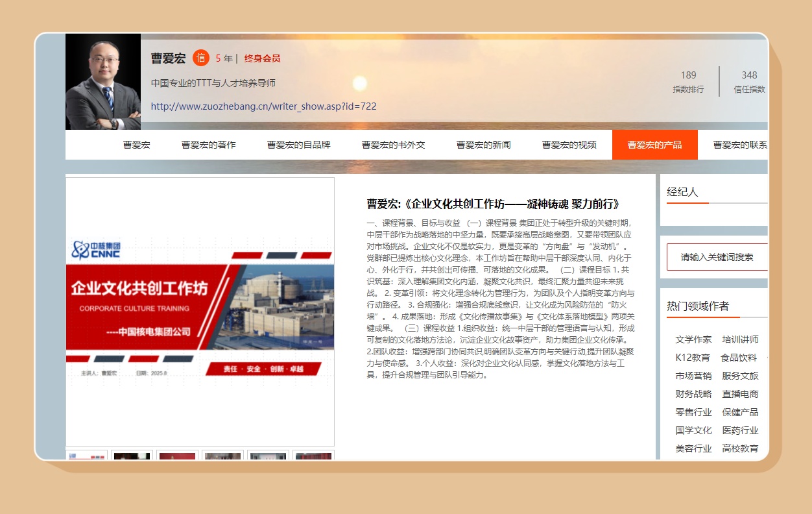Click the zuozhebang.cn profile URL
The width and height of the screenshot is (812, 514).
click(x=263, y=106)
